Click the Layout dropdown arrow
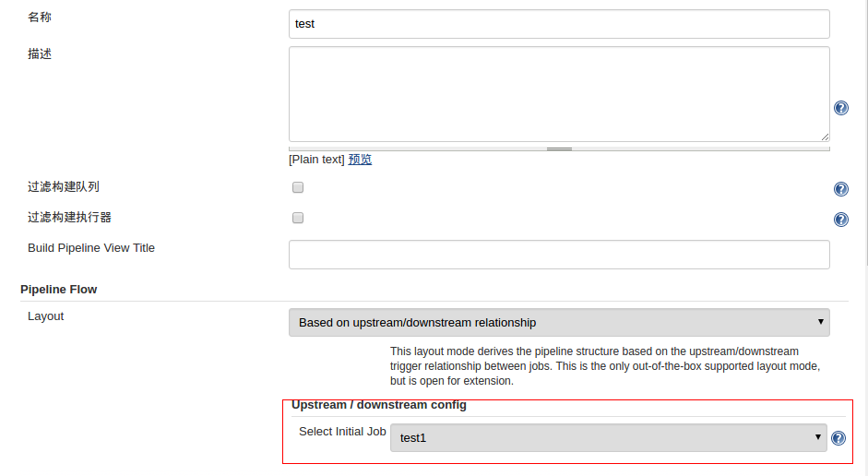868x476 pixels. pyautogui.click(x=820, y=322)
